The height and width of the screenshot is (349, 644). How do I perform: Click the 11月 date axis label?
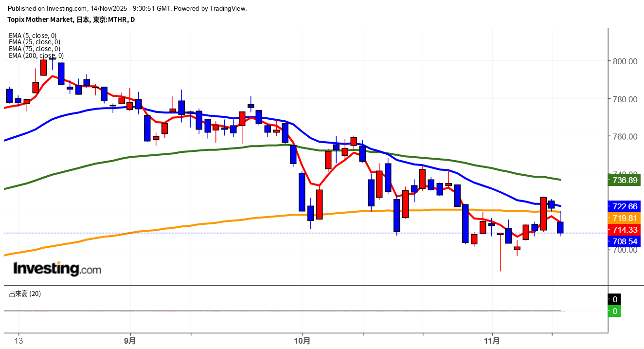point(492,340)
